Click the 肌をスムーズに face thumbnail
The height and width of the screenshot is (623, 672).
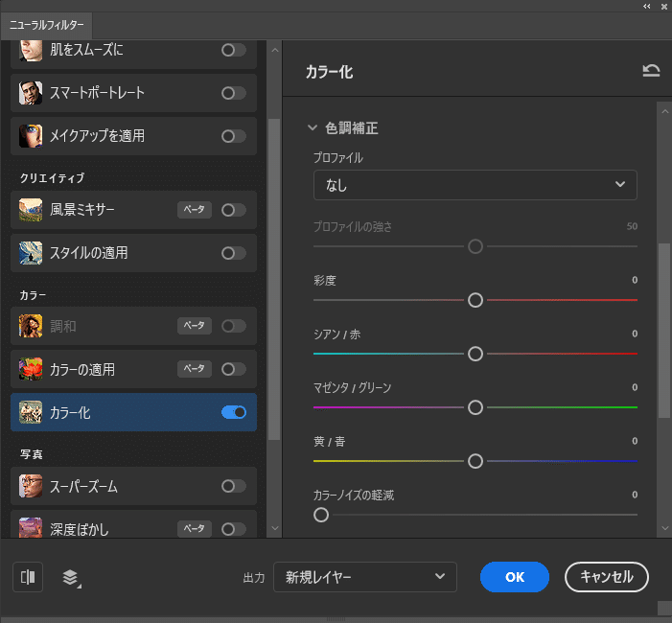click(x=31, y=51)
